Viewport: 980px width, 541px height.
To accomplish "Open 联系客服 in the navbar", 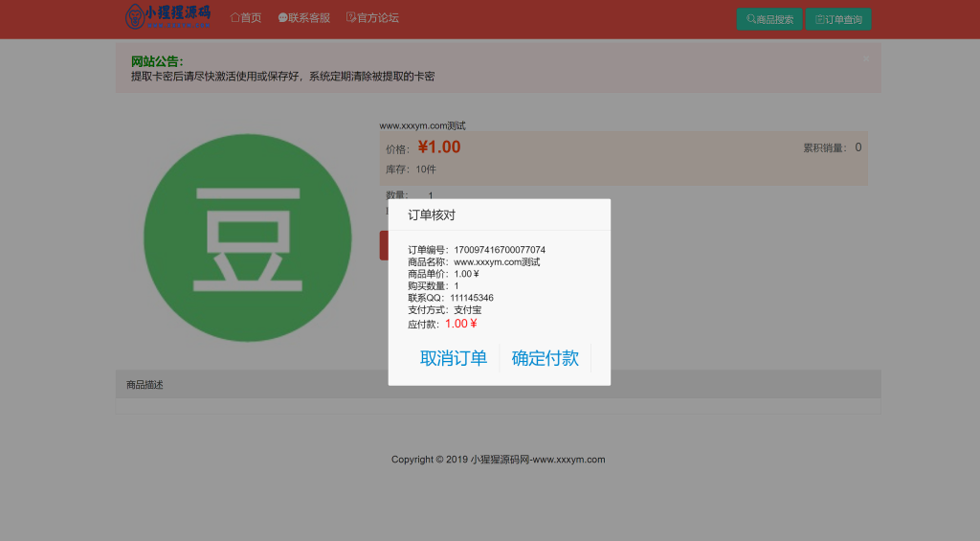I will 303,17.
